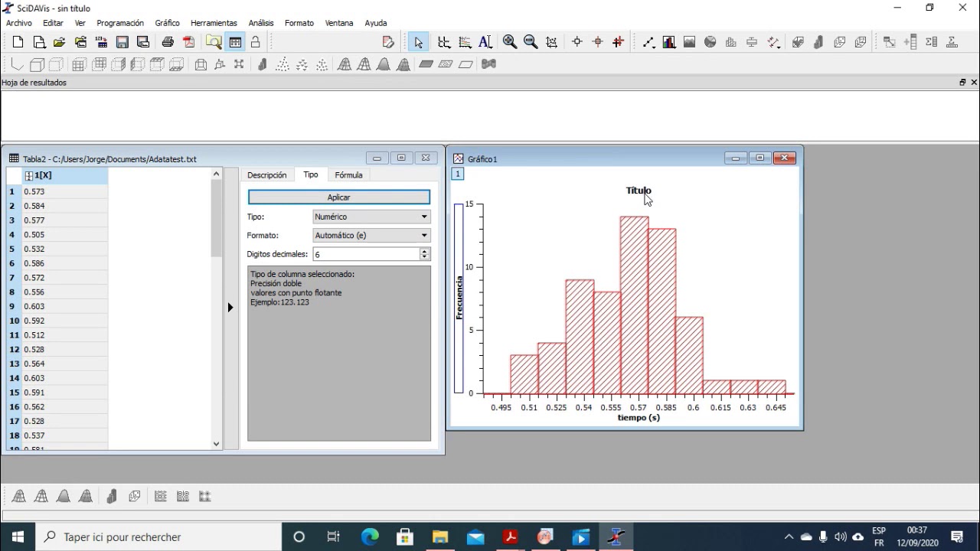Open the Herramientas menu

click(214, 23)
